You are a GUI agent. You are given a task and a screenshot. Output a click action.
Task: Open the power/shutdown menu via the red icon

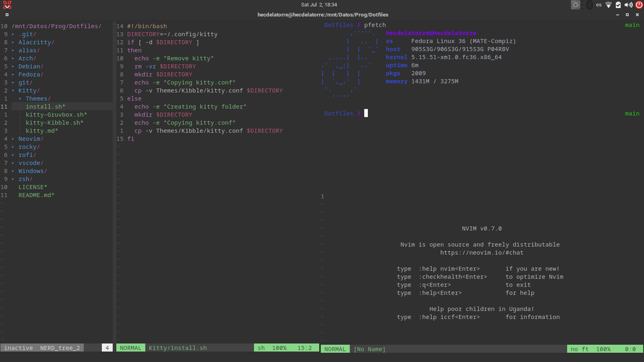point(638,5)
